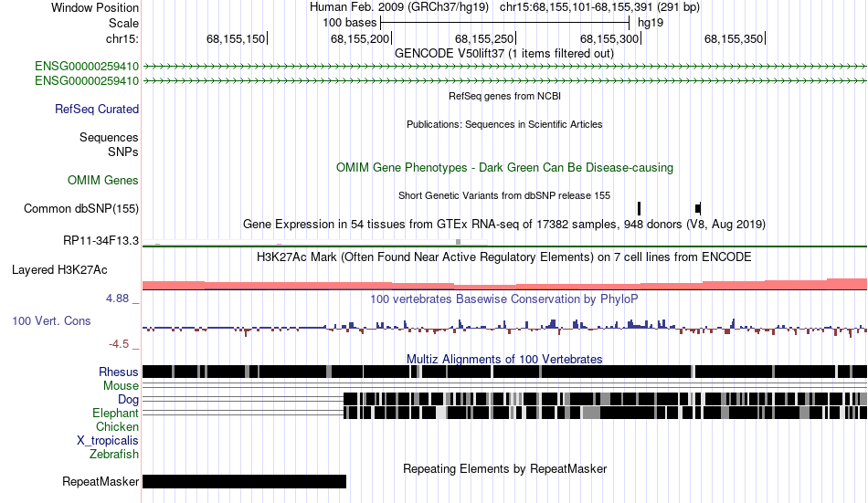Click the Elephant alignment label

[x=115, y=414]
